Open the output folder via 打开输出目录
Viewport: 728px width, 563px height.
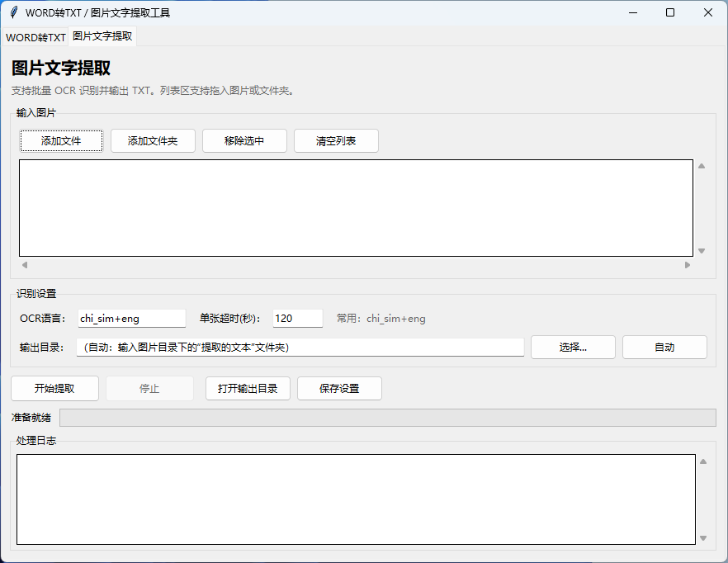coord(248,388)
